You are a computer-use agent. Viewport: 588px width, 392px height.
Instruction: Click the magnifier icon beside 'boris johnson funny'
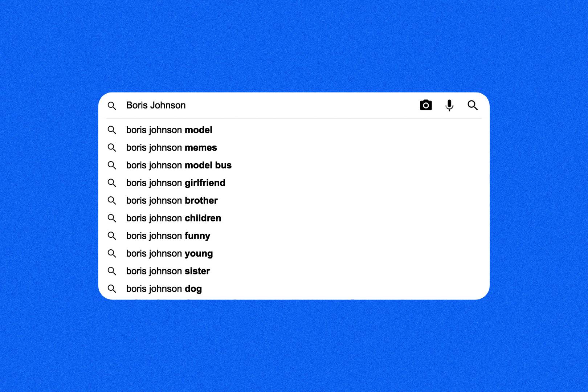pyautogui.click(x=112, y=236)
